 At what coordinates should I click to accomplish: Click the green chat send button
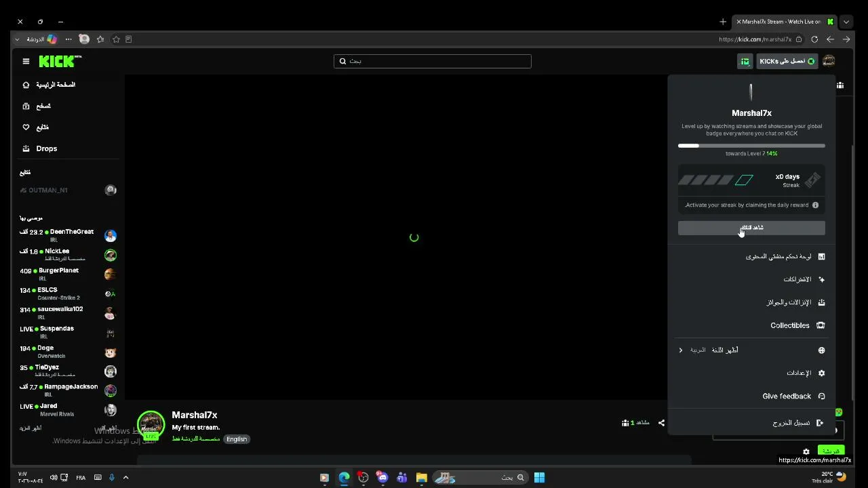pyautogui.click(x=831, y=451)
